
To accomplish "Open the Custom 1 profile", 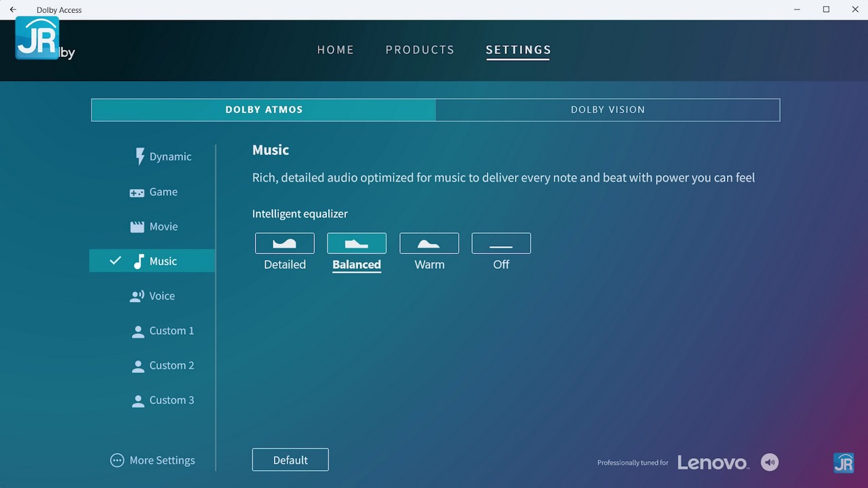I will click(163, 331).
